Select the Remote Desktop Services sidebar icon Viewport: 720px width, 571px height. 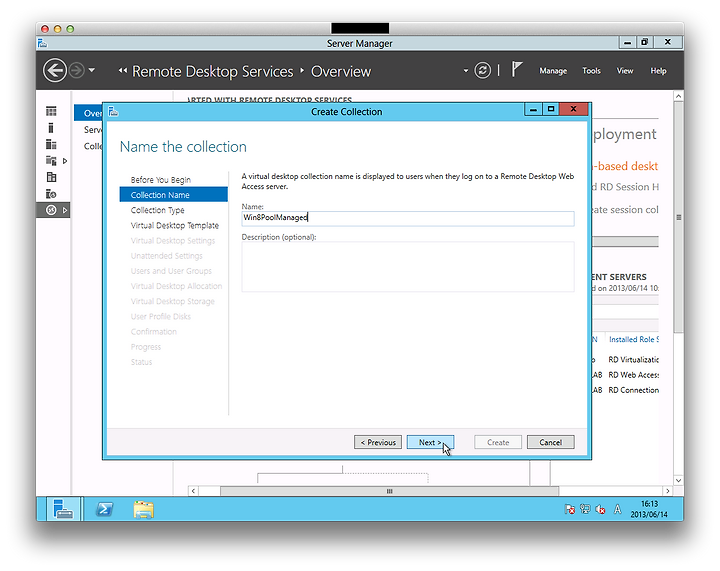tap(51, 210)
